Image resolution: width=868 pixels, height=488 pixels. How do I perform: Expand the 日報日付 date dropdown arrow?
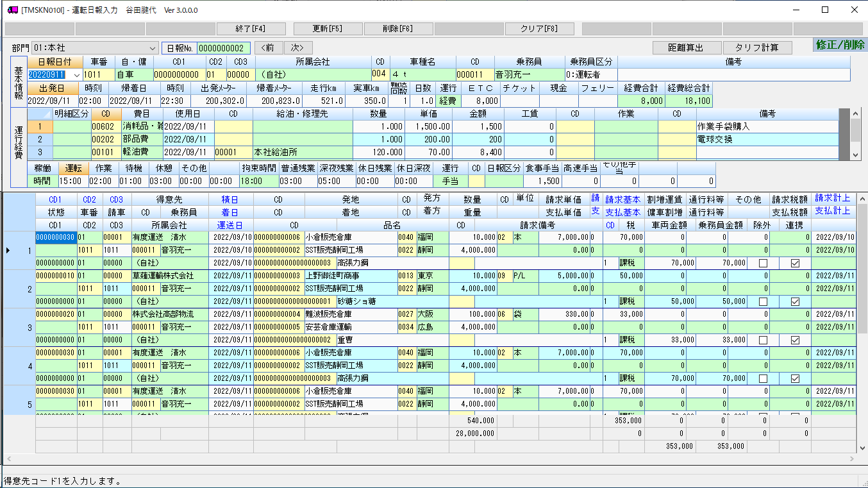click(x=78, y=75)
